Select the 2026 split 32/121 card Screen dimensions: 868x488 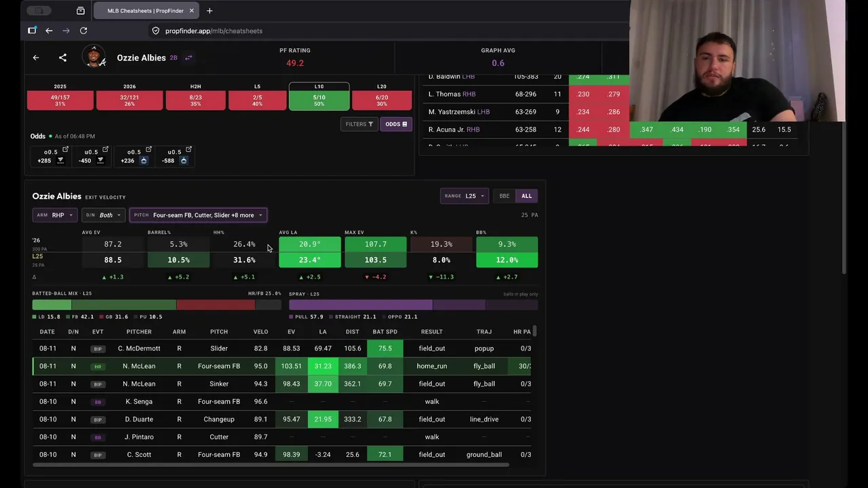point(130,100)
